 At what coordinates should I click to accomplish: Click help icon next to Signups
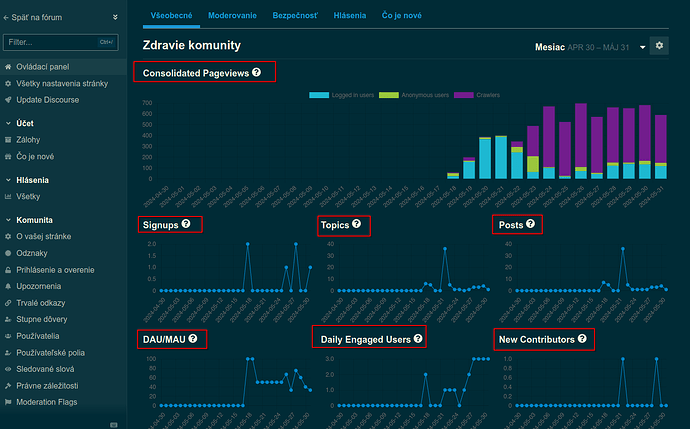[186, 224]
